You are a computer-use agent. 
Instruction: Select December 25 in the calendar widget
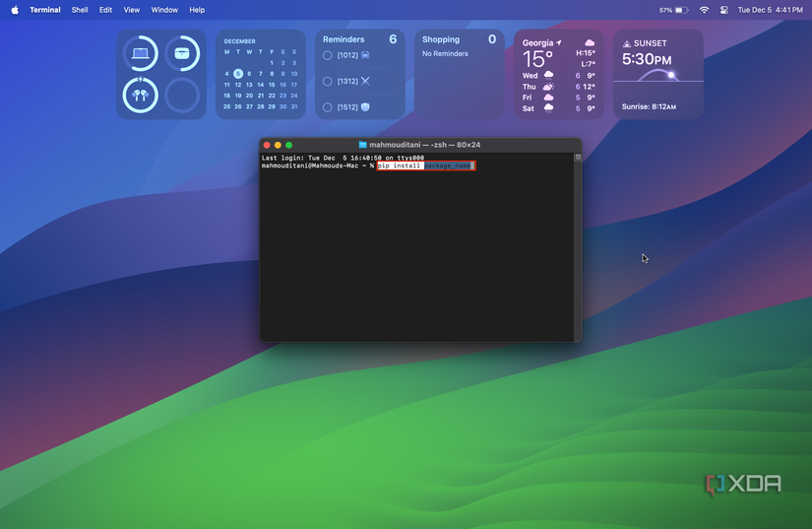[226, 106]
